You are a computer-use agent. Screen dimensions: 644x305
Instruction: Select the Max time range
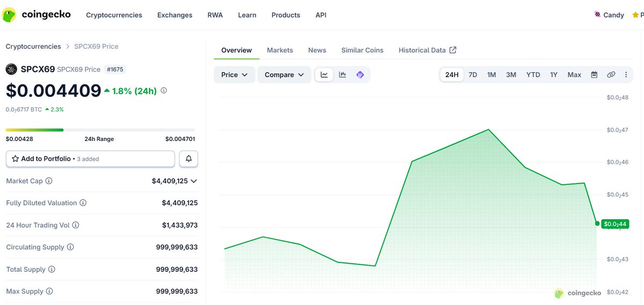coord(574,75)
